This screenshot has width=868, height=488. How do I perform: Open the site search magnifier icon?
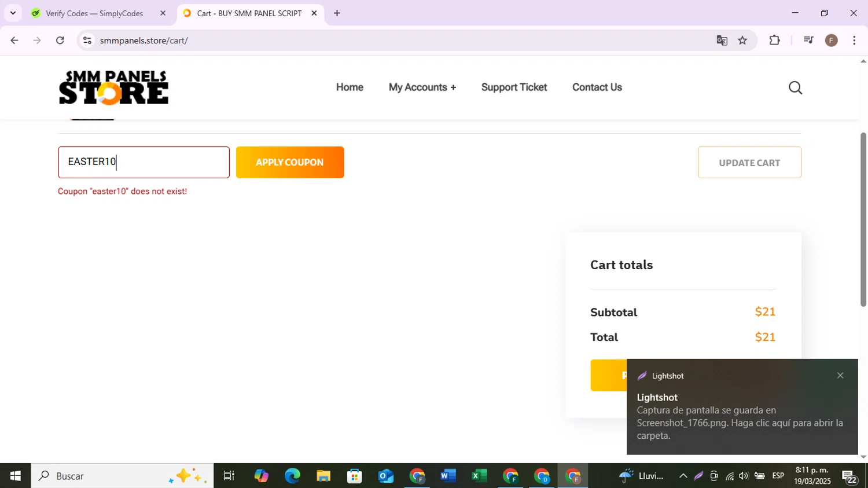coord(795,87)
